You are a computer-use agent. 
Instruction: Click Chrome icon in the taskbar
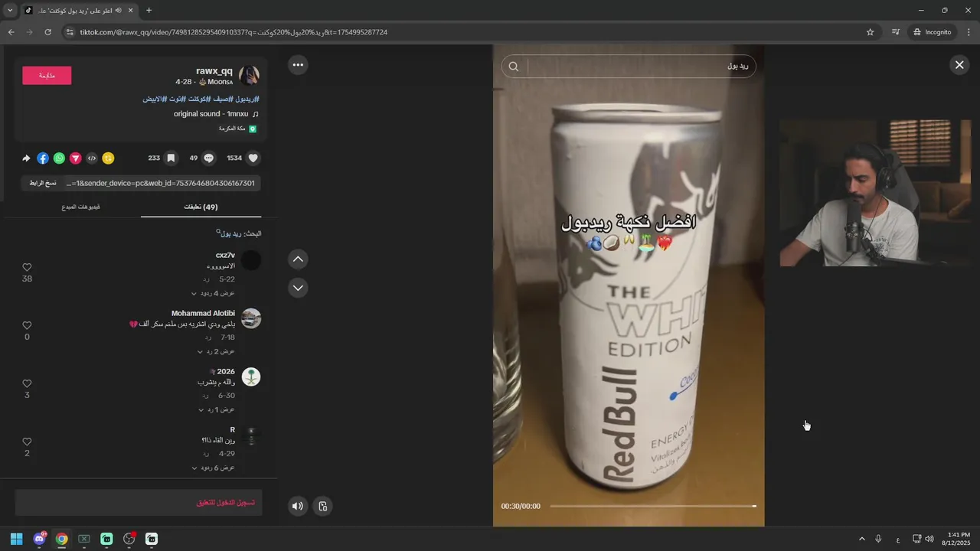[61, 539]
